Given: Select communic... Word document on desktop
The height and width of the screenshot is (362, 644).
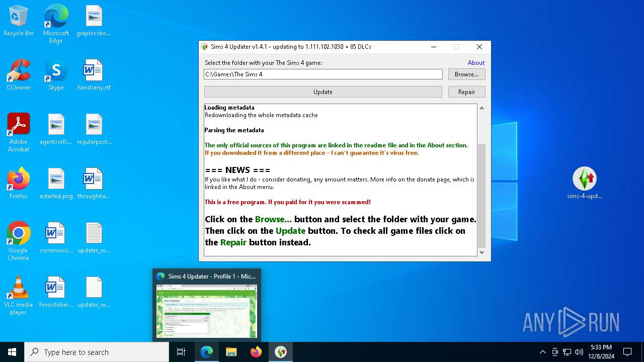Looking at the screenshot, I should click(x=56, y=238).
